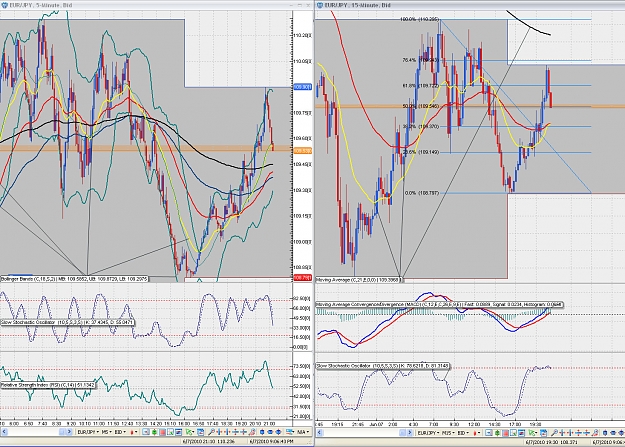
Task: Click the blue calendar-style icon in 15-minute toolbar
Action: pos(543,432)
